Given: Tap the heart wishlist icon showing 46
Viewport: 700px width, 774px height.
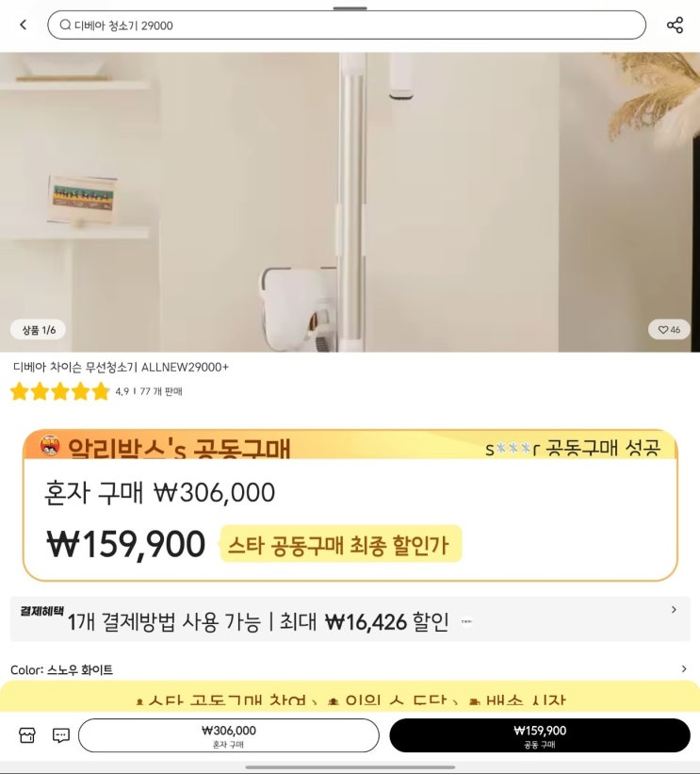Looking at the screenshot, I should click(669, 330).
